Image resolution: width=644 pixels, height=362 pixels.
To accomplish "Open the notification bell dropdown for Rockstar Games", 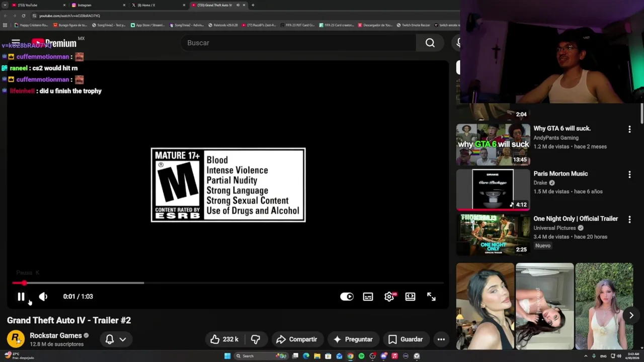I will [116, 339].
